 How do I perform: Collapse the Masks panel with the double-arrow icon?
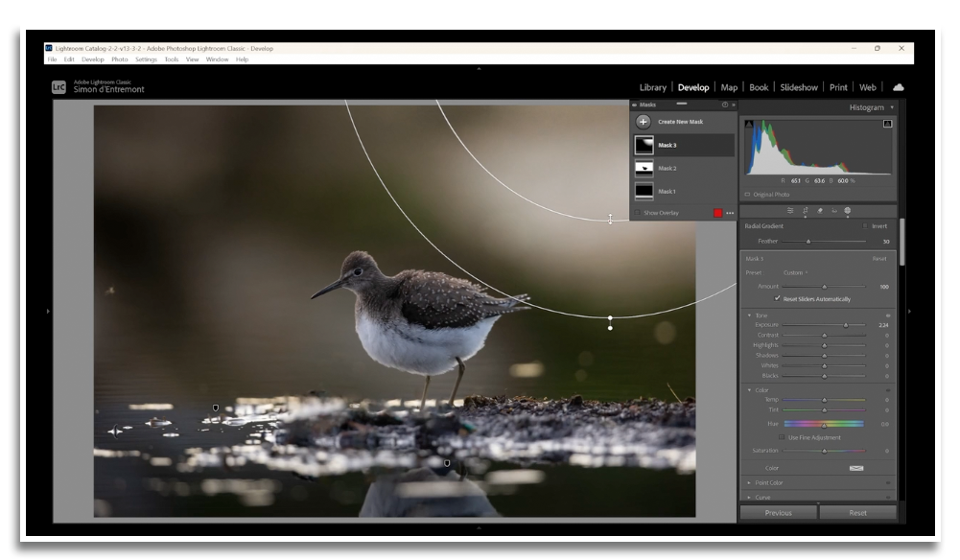pyautogui.click(x=733, y=105)
